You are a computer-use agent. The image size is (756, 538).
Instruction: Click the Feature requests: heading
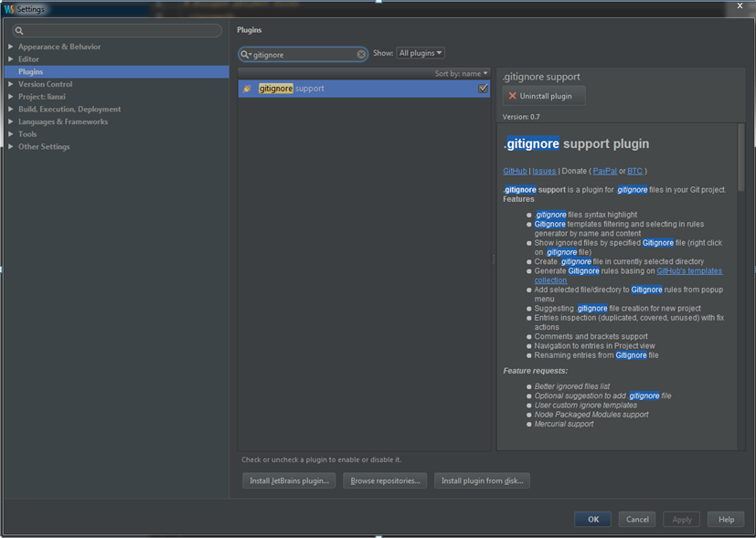click(x=536, y=371)
